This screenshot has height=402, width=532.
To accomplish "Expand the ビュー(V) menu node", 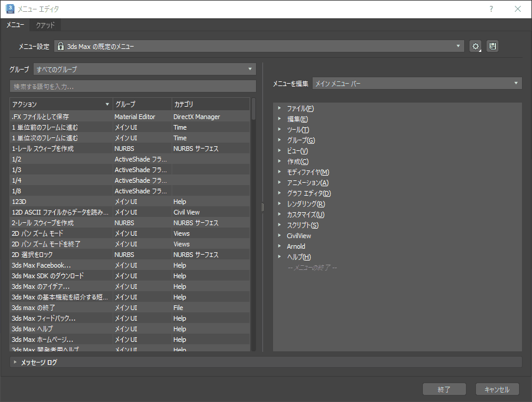I will click(x=280, y=150).
